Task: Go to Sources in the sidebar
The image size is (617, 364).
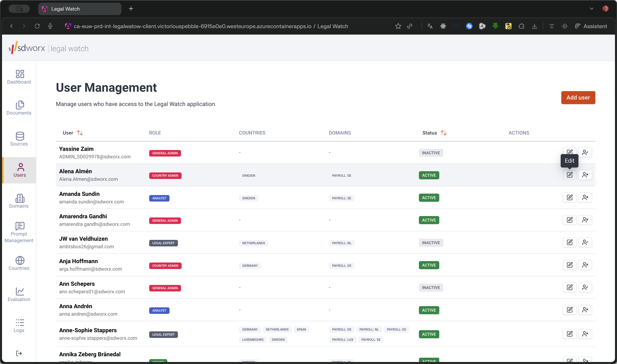Action: pyautogui.click(x=19, y=139)
